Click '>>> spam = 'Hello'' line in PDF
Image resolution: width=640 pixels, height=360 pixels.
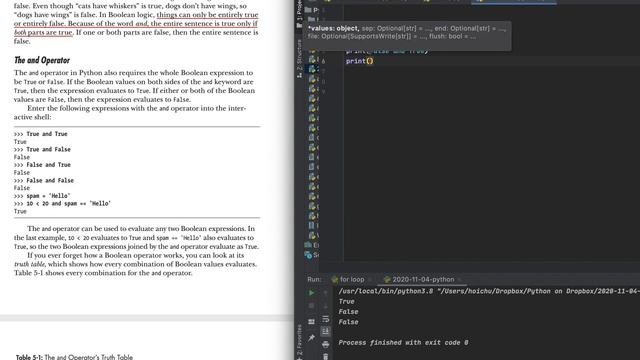pyautogui.click(x=42, y=196)
